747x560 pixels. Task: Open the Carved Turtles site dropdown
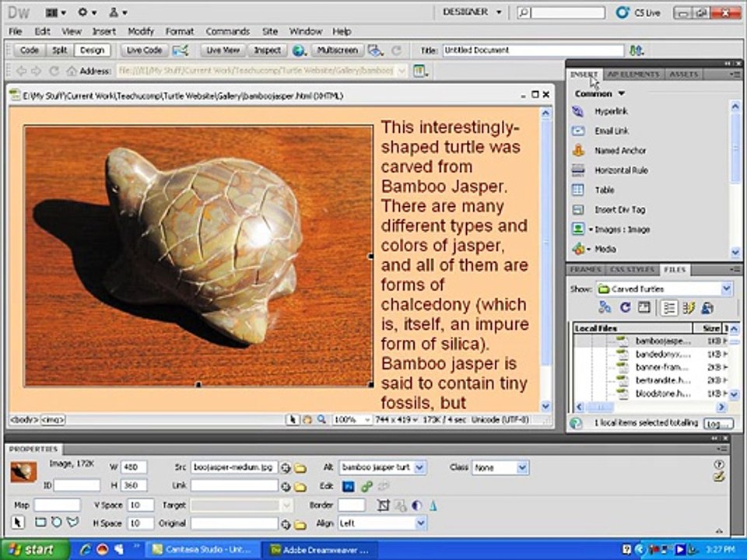click(x=726, y=289)
